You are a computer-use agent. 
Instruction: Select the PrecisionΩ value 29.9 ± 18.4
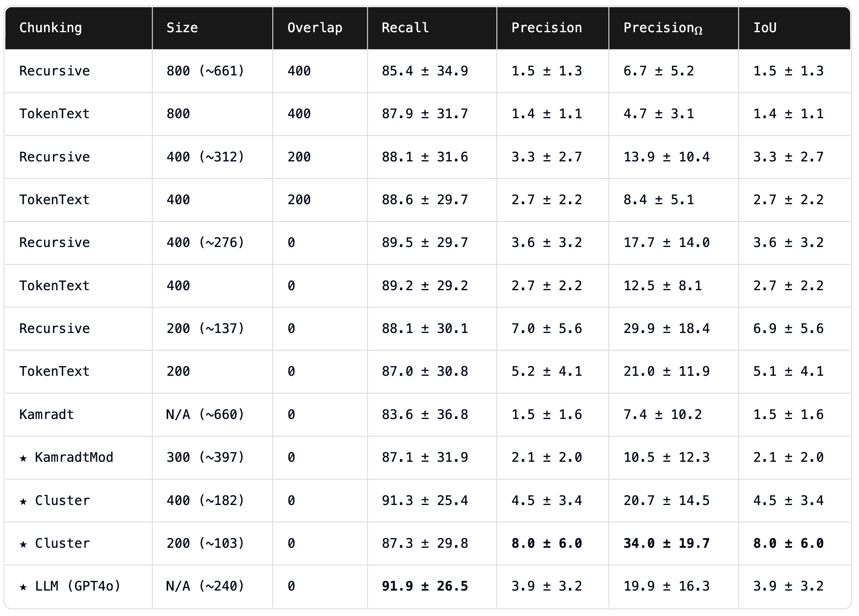pyautogui.click(x=666, y=329)
